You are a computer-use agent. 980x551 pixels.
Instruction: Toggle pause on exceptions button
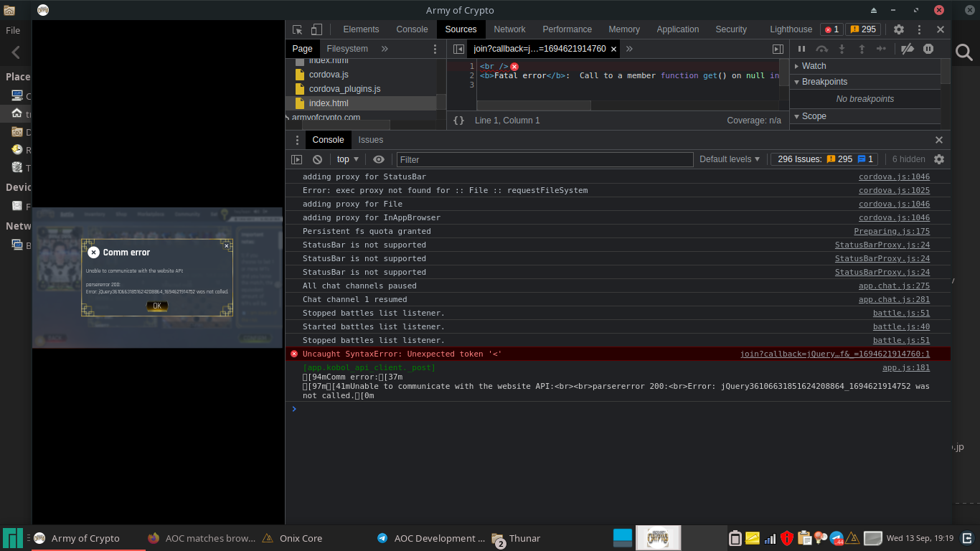(928, 49)
